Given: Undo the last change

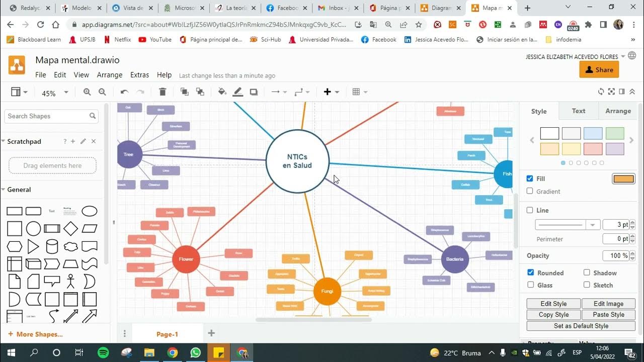Looking at the screenshot, I should (124, 92).
